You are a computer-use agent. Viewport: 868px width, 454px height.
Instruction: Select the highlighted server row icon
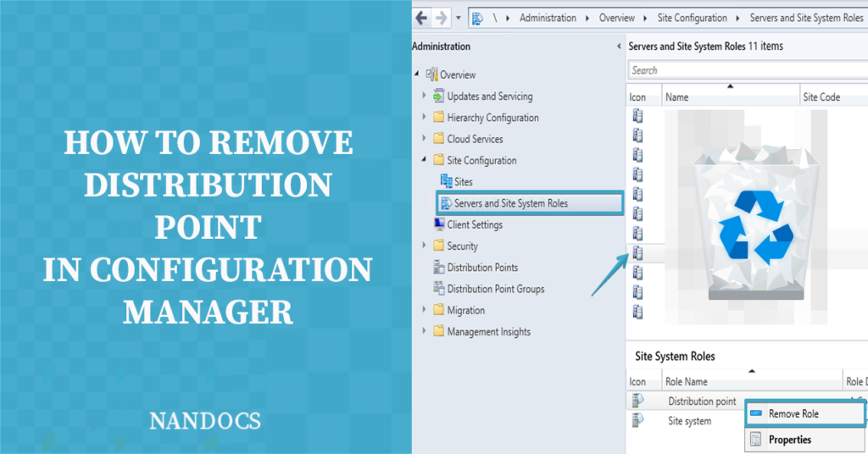coord(637,253)
